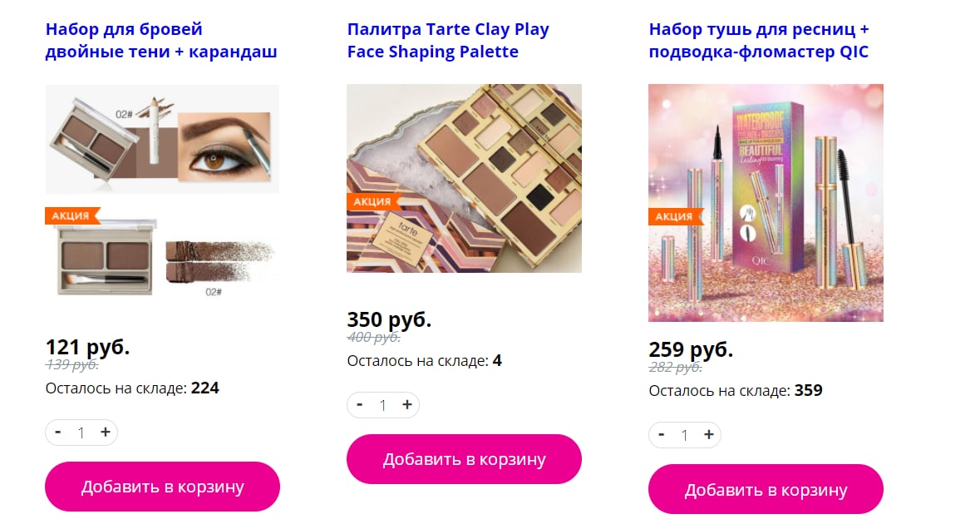Click АКЦИЯ badge on QIC mascara set
The image size is (980, 529).
(x=675, y=216)
